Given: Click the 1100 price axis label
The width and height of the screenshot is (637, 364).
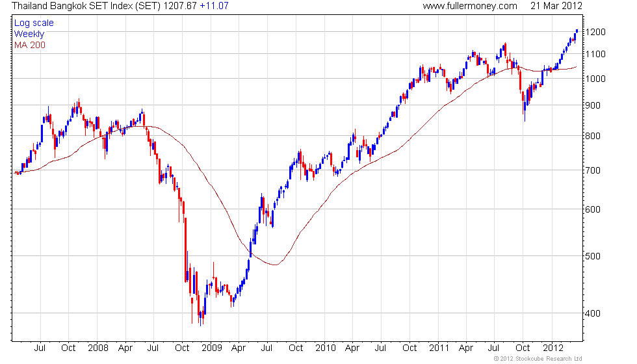Looking at the screenshot, I should 595,54.
